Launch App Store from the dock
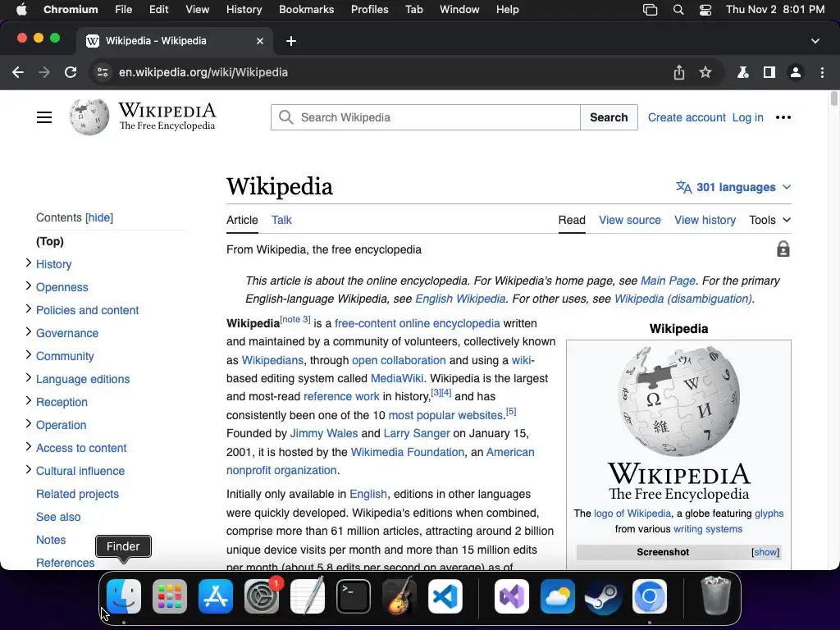 [x=216, y=596]
